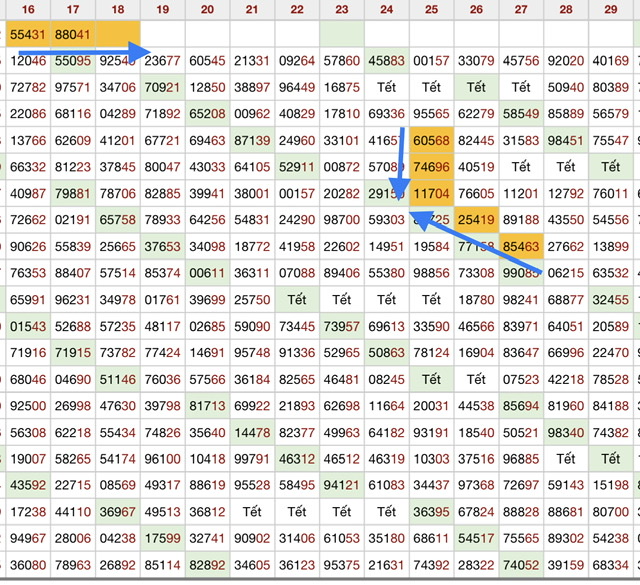Select the green cell 82892
The width and height of the screenshot is (640, 585).
(x=207, y=565)
